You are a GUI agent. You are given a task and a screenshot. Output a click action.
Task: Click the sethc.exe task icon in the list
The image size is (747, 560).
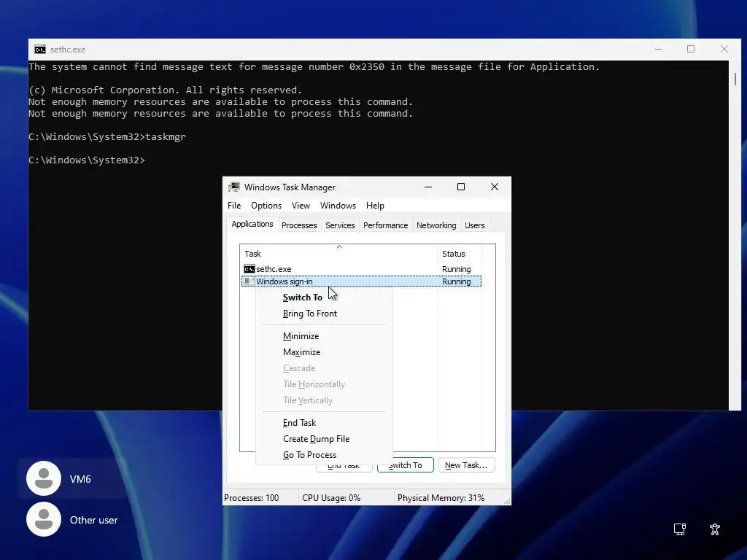[x=249, y=269]
